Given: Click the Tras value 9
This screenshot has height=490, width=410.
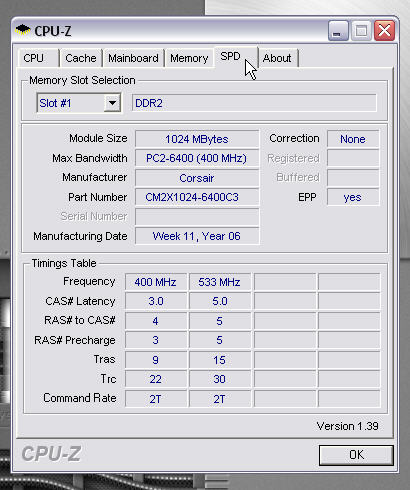Looking at the screenshot, I should click(156, 360).
